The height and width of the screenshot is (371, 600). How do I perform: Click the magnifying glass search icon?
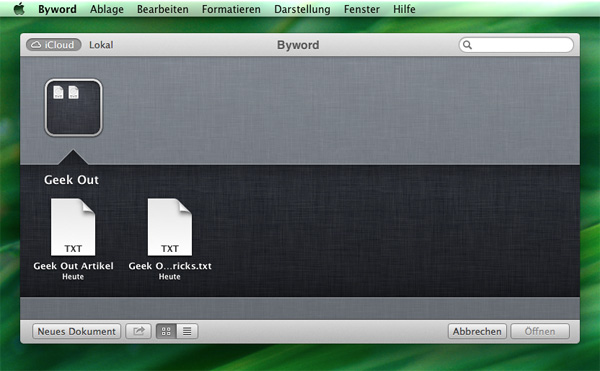click(467, 45)
